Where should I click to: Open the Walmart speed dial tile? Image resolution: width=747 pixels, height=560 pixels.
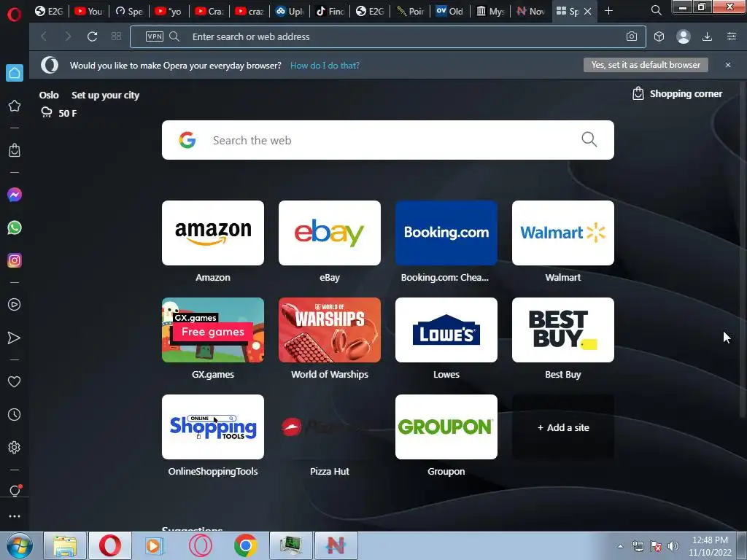[x=563, y=233]
